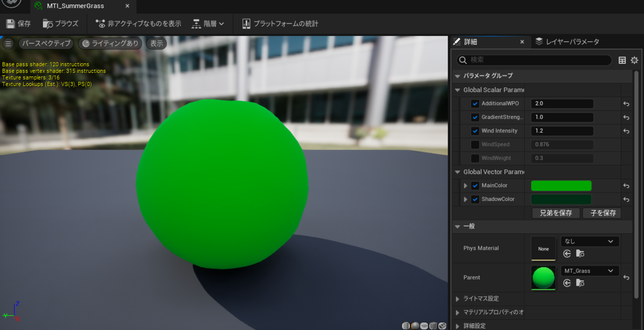Reset Parent to default value
Viewport: 644px width, 330px height.
(x=626, y=278)
